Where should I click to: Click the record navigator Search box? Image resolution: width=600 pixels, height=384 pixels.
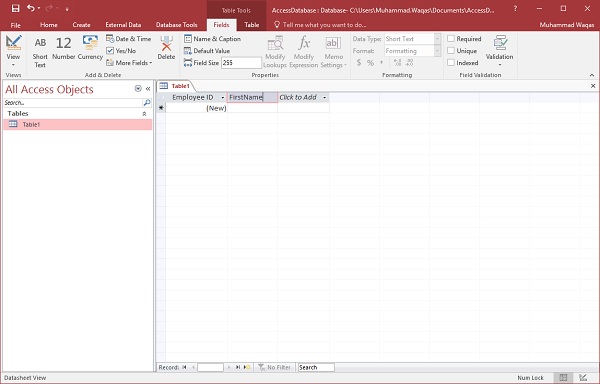pyautogui.click(x=316, y=367)
